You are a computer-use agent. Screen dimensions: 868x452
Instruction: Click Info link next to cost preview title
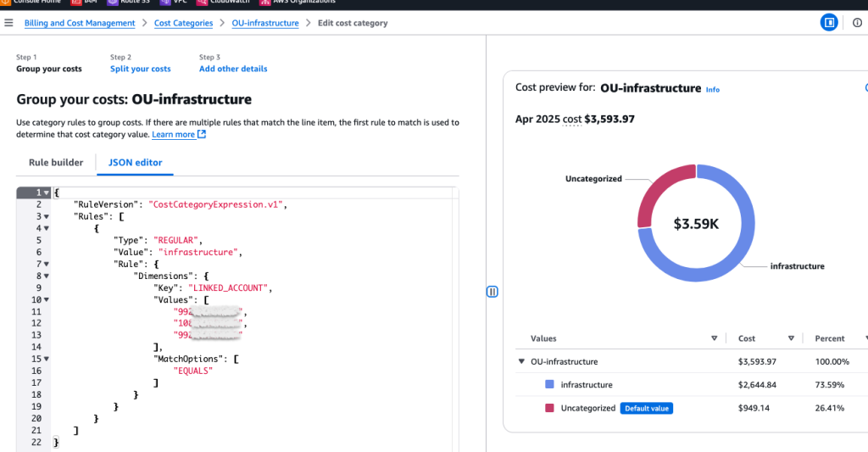(712, 89)
